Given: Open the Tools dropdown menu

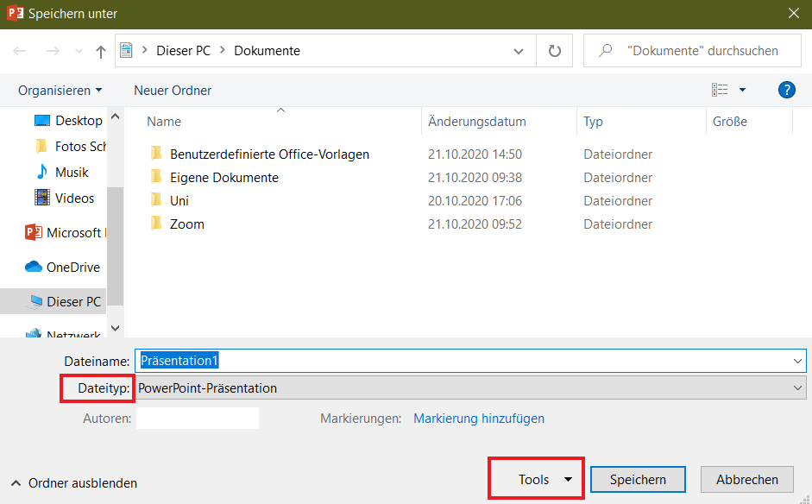Looking at the screenshot, I should pyautogui.click(x=544, y=480).
